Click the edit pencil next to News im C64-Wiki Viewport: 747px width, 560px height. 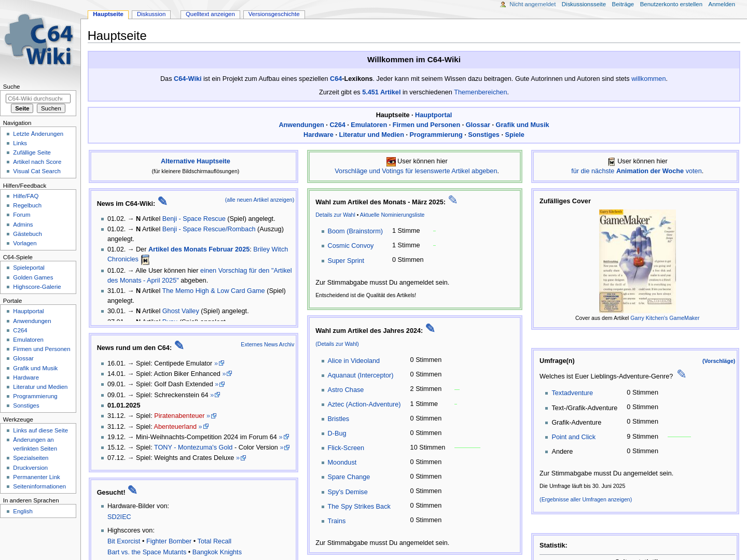coord(162,201)
